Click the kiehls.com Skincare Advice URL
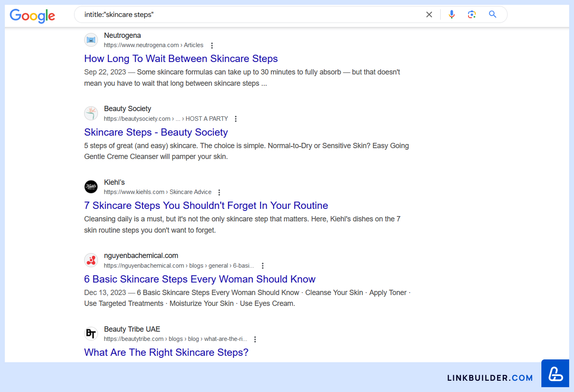This screenshot has height=392, width=574. coord(157,192)
